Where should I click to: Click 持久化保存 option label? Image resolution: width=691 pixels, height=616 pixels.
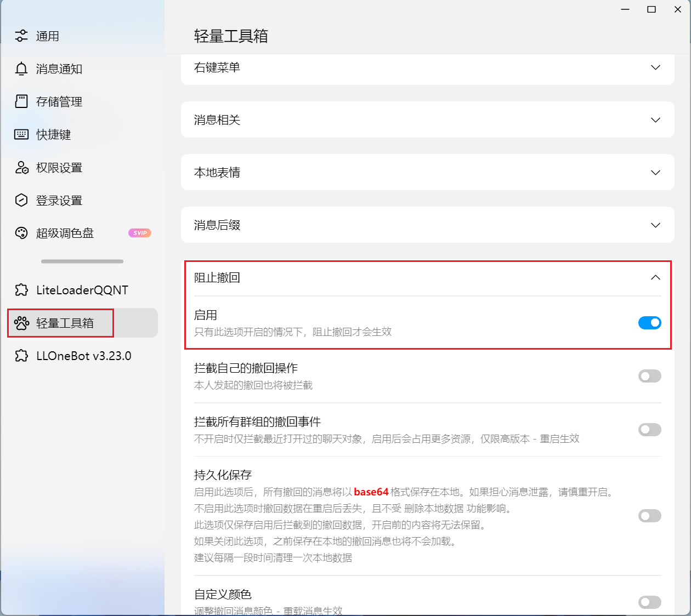pyautogui.click(x=223, y=475)
